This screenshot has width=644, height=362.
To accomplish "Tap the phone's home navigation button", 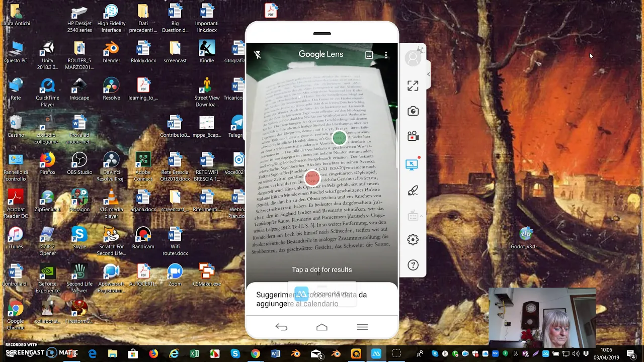I will click(x=322, y=327).
